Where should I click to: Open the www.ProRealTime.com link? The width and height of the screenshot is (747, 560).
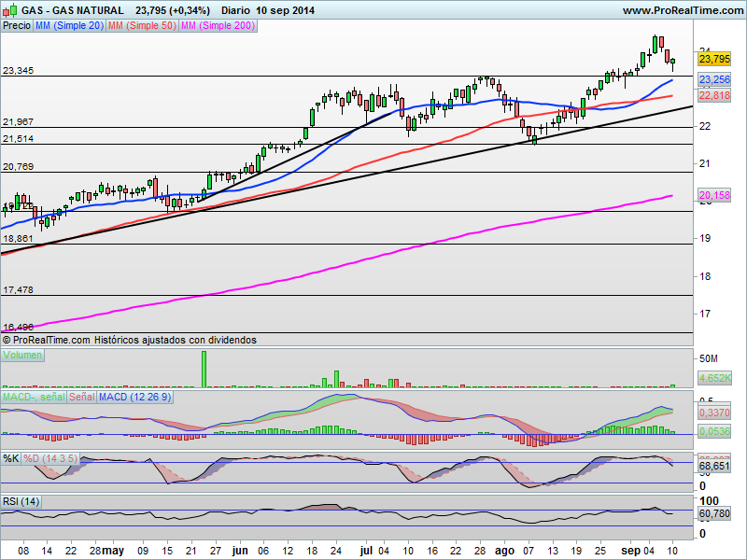(x=683, y=10)
